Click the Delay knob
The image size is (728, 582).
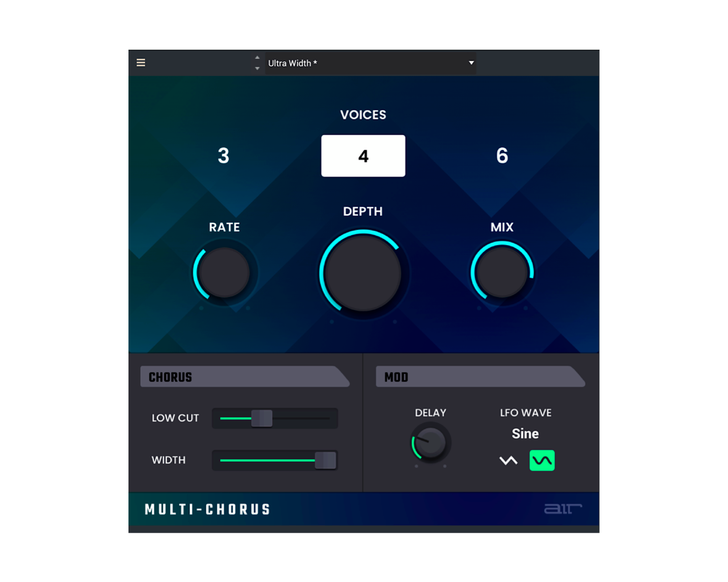coord(431,443)
